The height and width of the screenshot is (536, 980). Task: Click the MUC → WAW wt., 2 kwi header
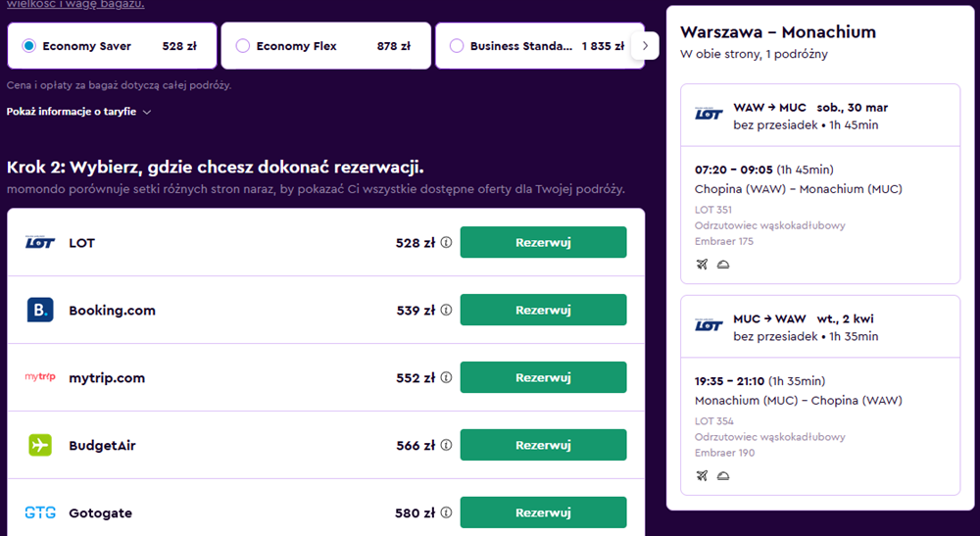[804, 318]
